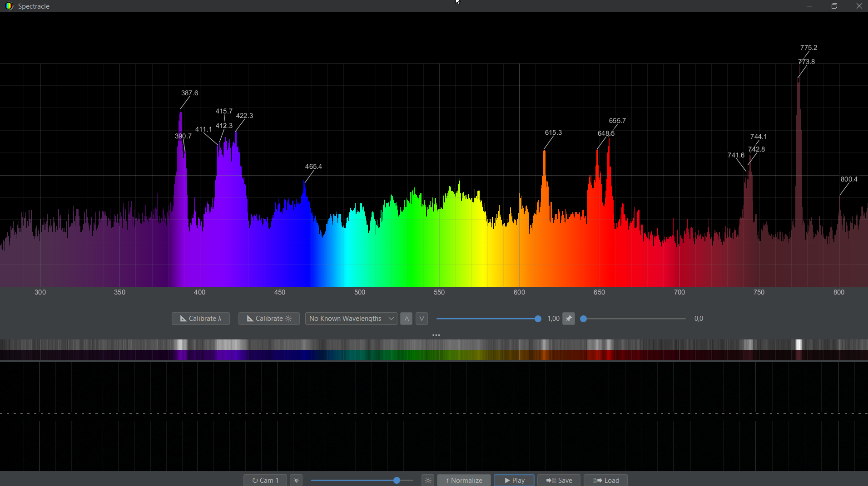
Task: Click the Spectracle window title text
Action: [34, 6]
